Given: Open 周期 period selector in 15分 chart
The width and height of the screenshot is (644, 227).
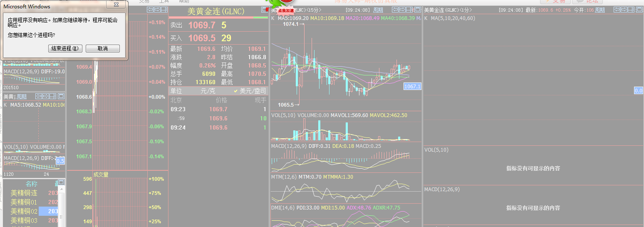Looking at the screenshot, I should point(378,10).
